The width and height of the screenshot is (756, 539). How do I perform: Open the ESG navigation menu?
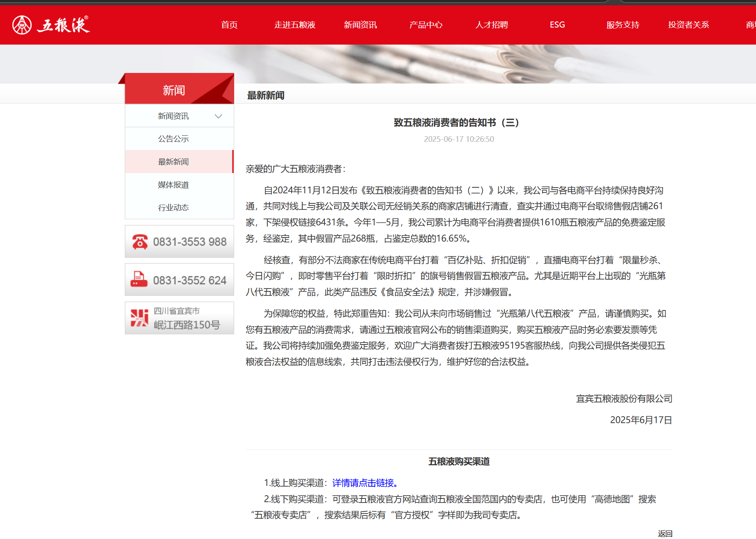point(557,25)
